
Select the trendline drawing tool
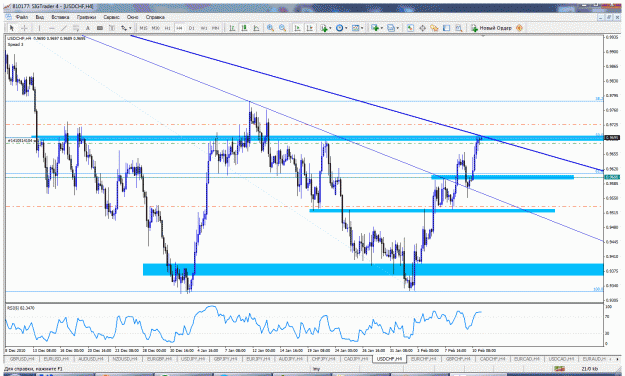(x=64, y=28)
